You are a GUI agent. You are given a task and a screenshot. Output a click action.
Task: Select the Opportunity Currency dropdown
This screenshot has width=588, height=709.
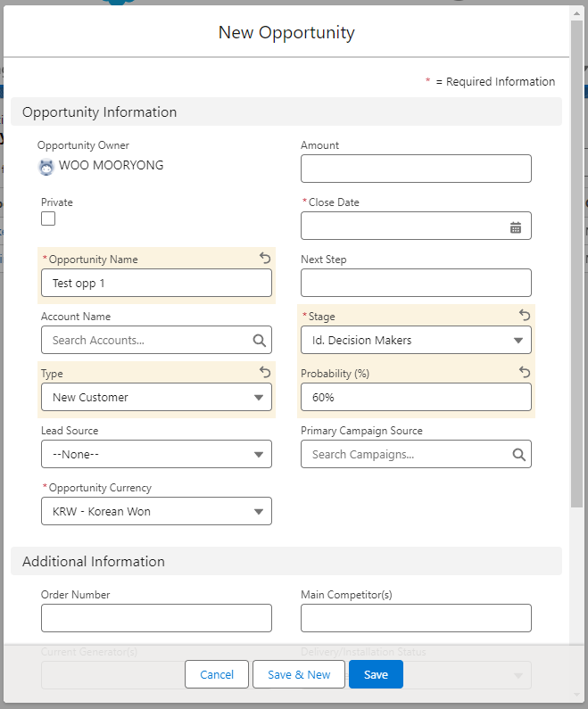[156, 511]
